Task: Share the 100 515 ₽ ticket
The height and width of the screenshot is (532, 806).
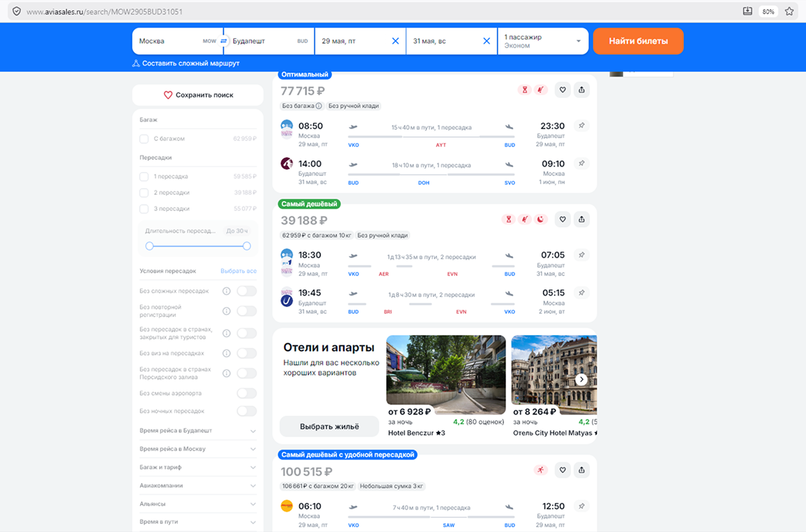Action: coord(582,470)
